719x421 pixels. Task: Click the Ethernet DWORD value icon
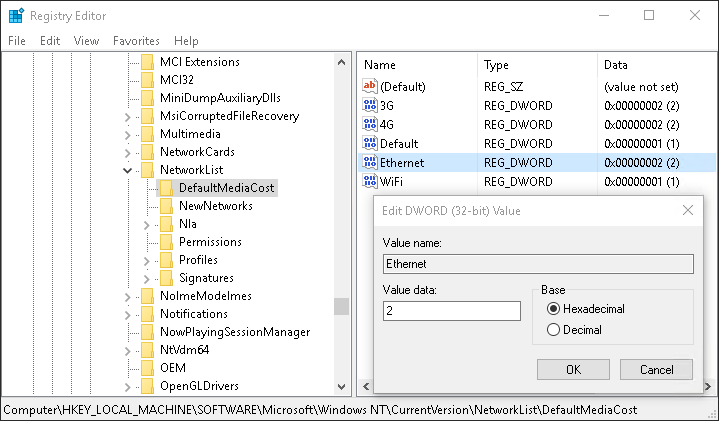[x=370, y=162]
